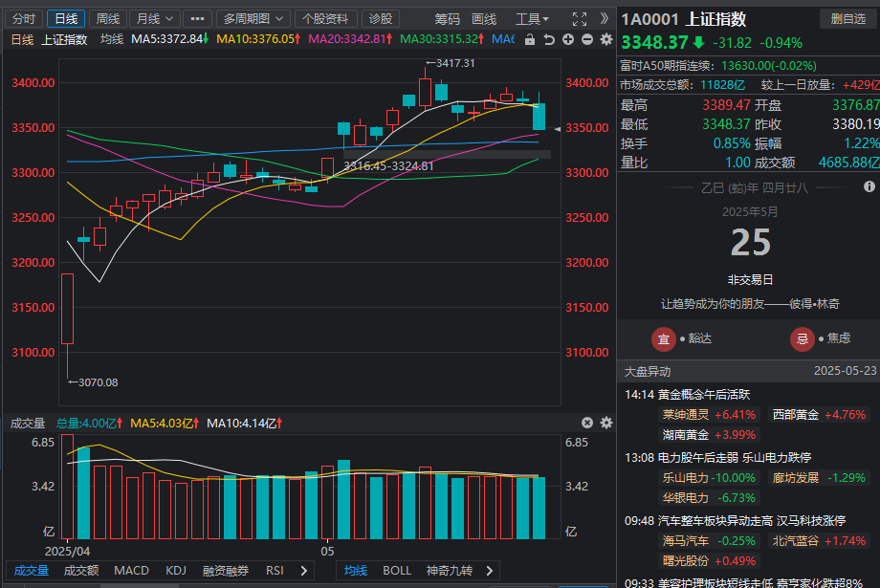Open main chart settings gear icon
880x588 pixels.
point(605,39)
